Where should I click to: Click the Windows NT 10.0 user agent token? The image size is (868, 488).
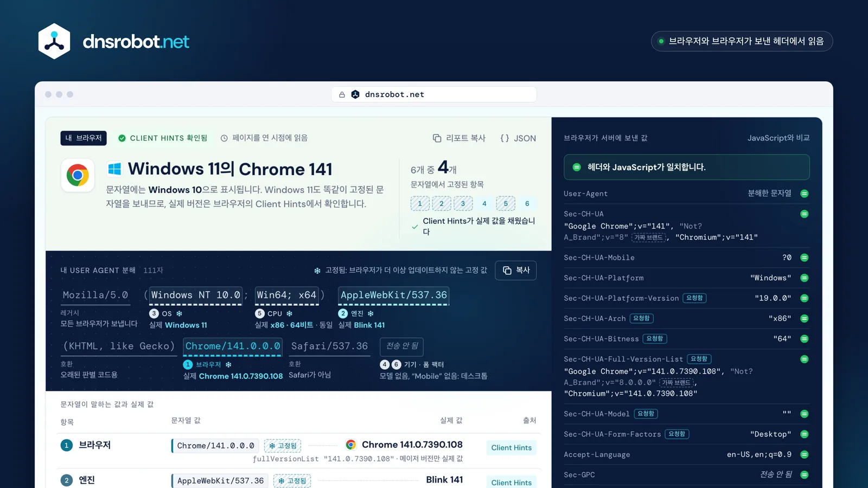coord(195,295)
